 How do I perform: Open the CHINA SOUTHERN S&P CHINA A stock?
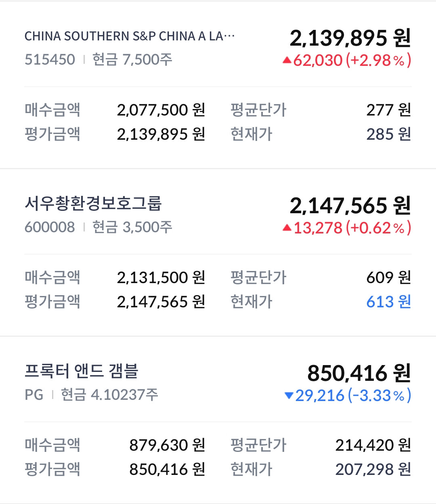(x=129, y=36)
